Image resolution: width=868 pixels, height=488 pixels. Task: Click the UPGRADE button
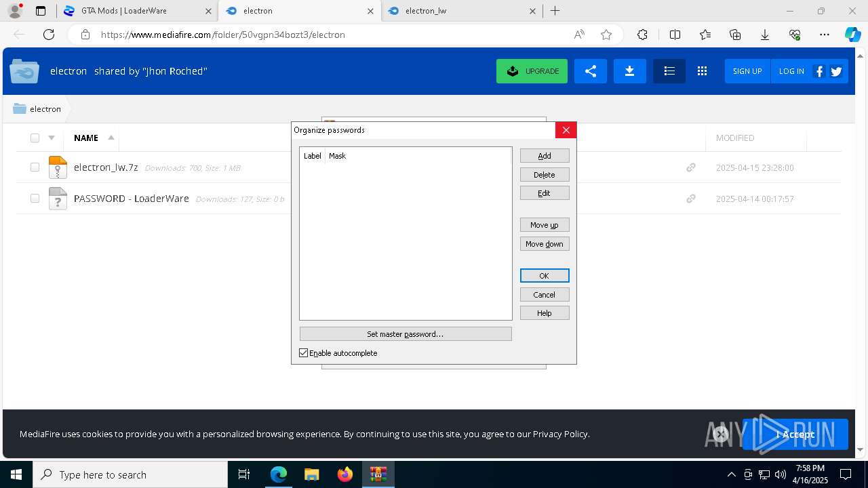pyautogui.click(x=532, y=71)
